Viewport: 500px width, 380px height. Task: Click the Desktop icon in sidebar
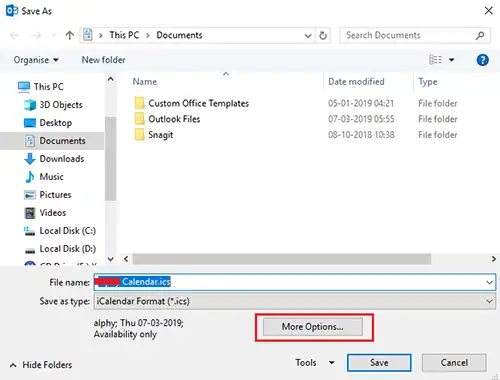tap(30, 123)
